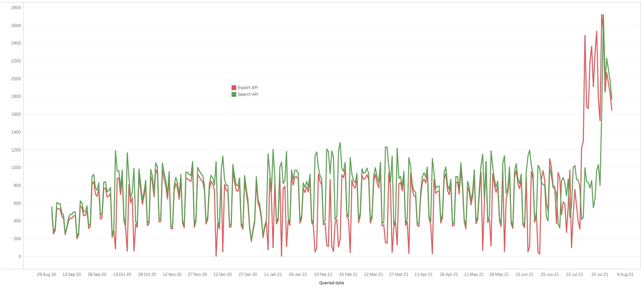Click the 28 Oct 20 date label
644x287 pixels.
147,275
